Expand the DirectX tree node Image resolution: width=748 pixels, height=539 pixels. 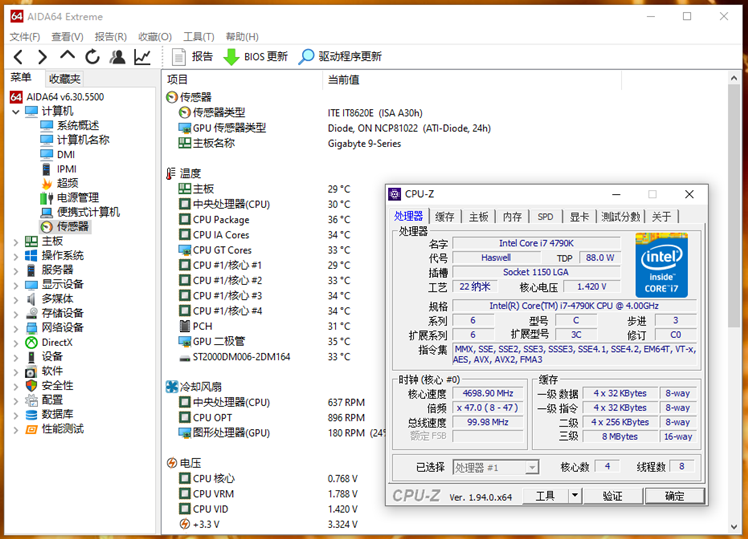(x=16, y=343)
